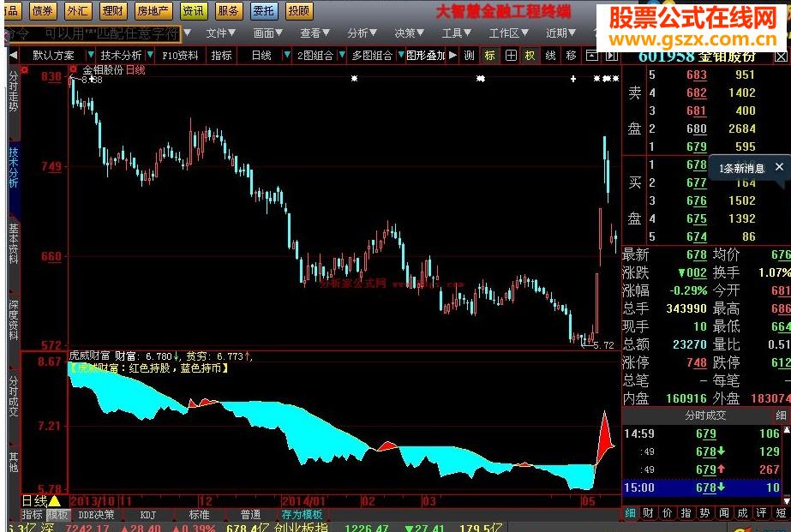Open the 画面 menu
This screenshot has height=532, width=791.
[x=267, y=33]
